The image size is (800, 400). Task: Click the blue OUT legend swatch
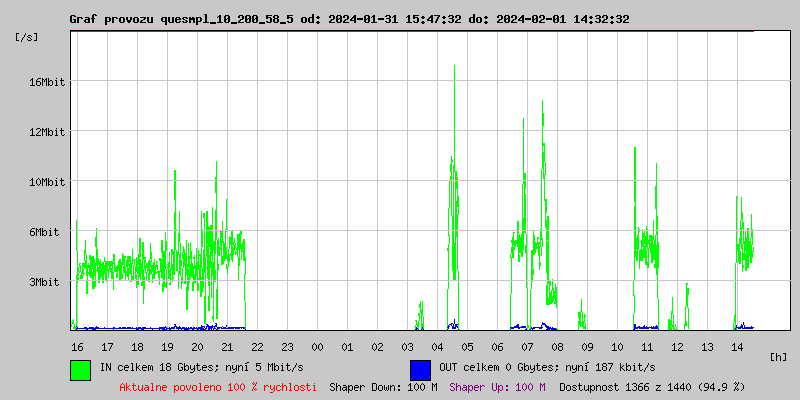[x=420, y=369]
